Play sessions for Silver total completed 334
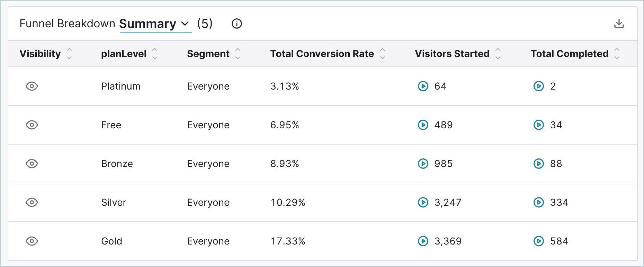This screenshot has width=644, height=267. pyautogui.click(x=539, y=202)
